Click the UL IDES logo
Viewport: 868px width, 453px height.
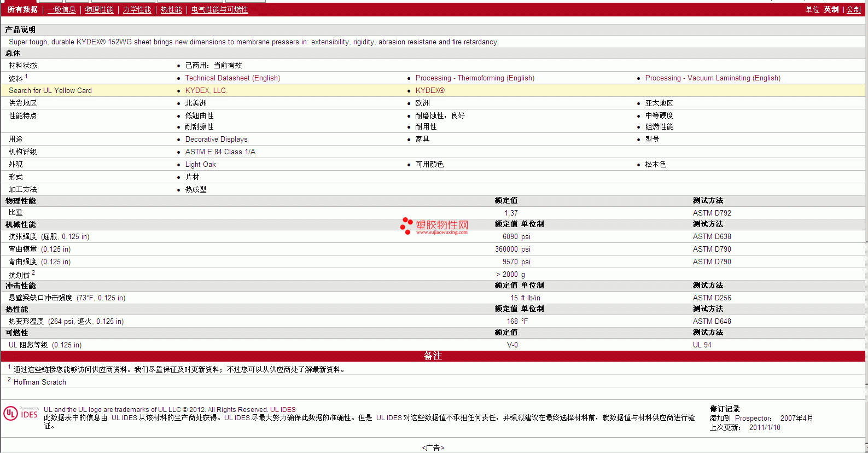pos(21,413)
